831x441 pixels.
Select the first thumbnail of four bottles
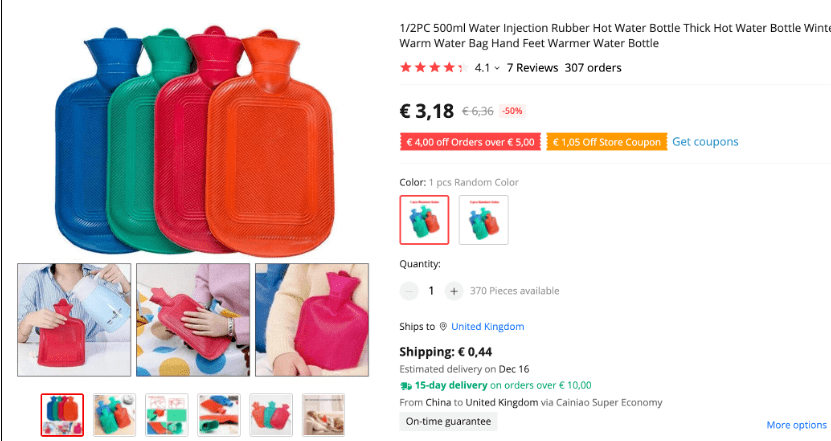point(63,415)
